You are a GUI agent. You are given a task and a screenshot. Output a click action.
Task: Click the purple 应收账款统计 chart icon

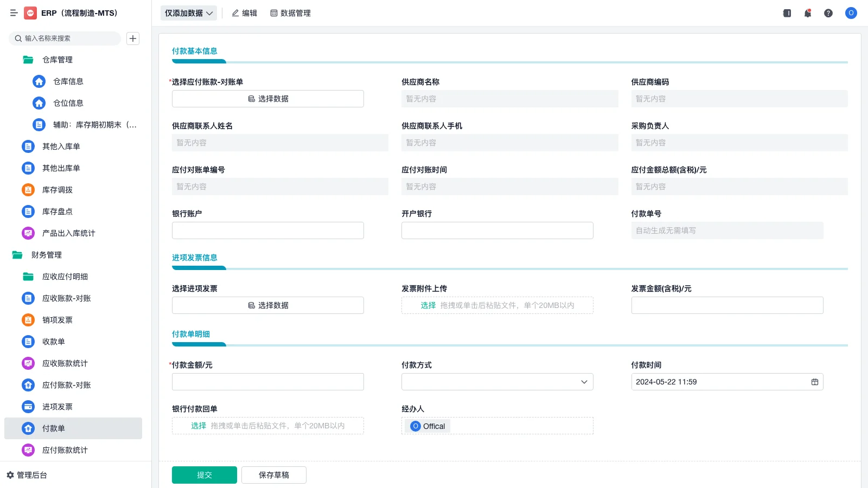pyautogui.click(x=28, y=363)
